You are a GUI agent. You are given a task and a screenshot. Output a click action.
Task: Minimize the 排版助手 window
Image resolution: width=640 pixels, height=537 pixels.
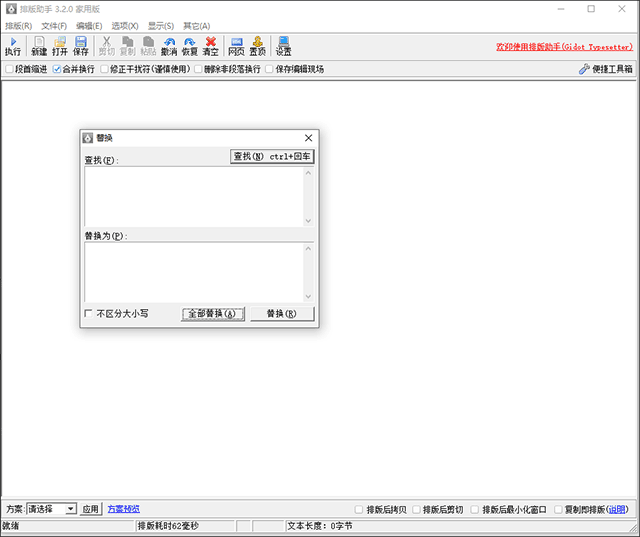tap(561, 9)
